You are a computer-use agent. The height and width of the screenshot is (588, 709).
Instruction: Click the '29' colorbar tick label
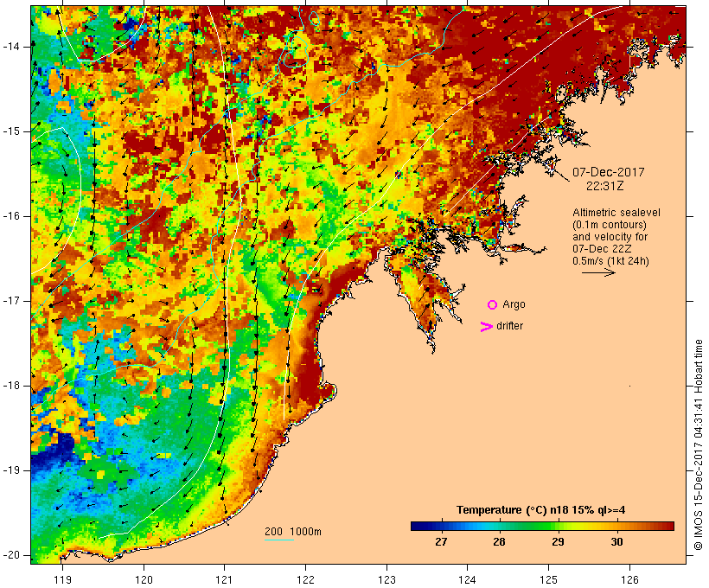point(558,541)
